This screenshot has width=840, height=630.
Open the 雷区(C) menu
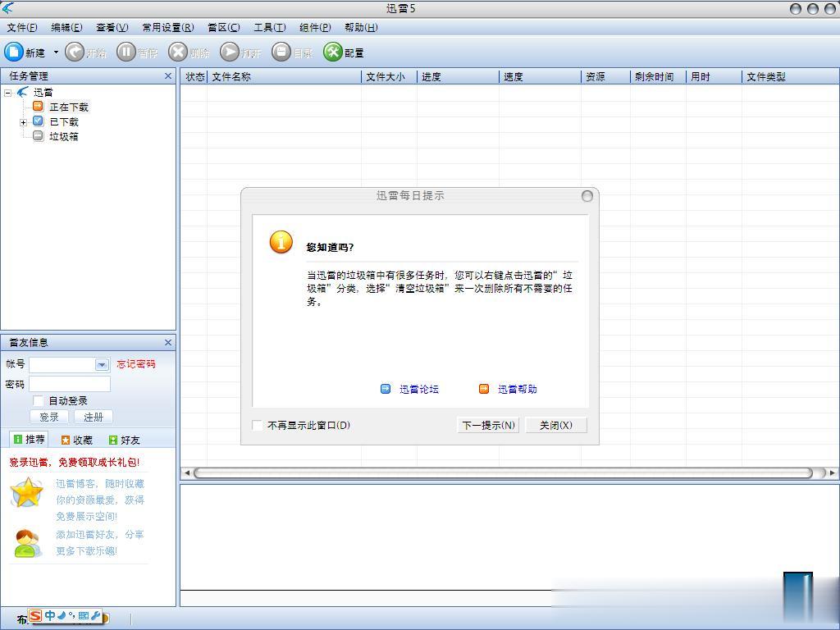coord(223,27)
